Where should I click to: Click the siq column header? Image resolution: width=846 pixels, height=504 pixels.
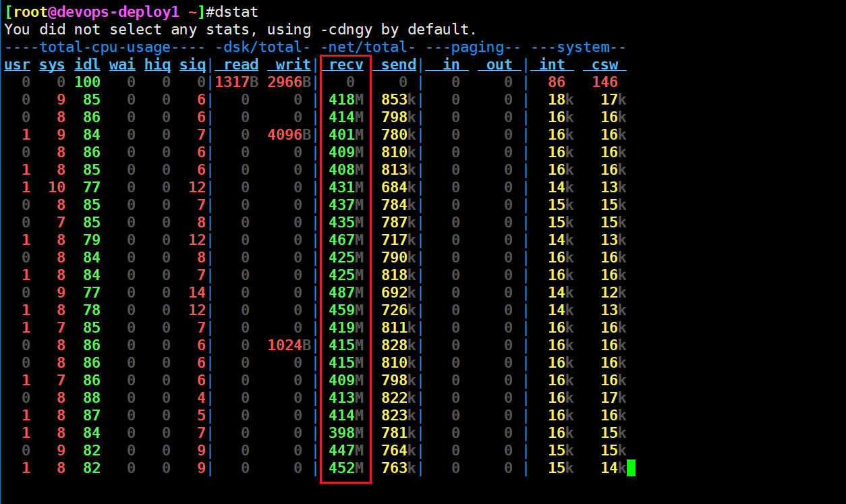click(193, 65)
